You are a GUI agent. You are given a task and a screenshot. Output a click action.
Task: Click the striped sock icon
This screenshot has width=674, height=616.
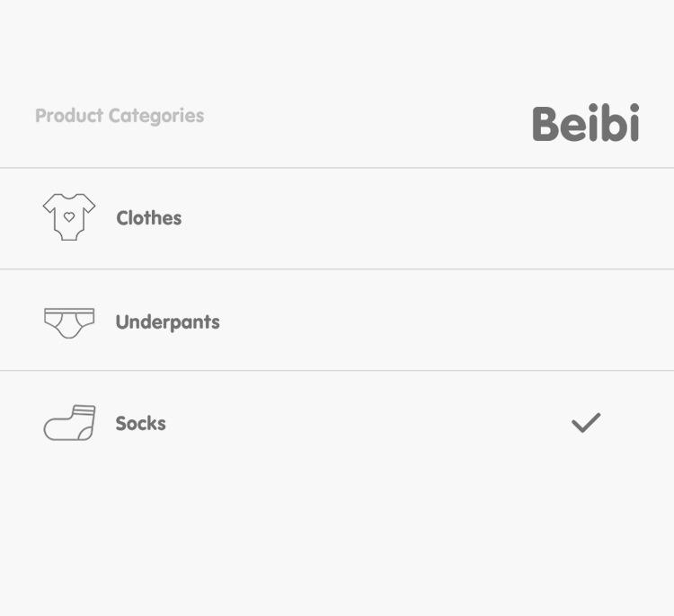pos(69,423)
